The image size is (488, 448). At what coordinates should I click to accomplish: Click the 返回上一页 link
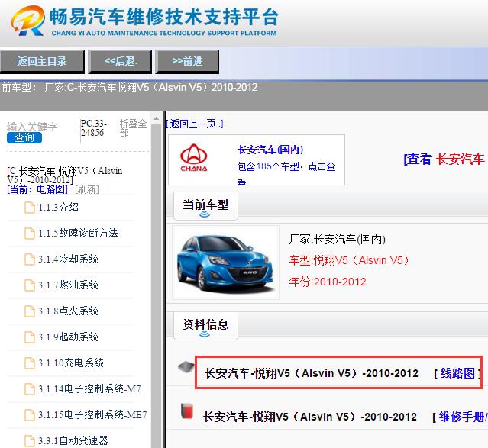click(195, 124)
